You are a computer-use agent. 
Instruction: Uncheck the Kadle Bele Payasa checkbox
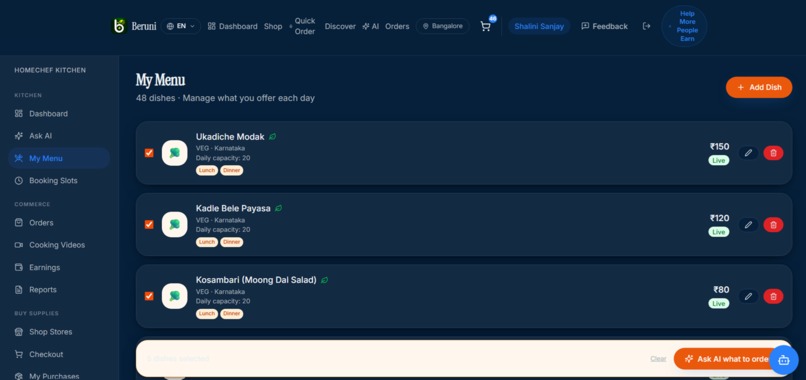(149, 224)
